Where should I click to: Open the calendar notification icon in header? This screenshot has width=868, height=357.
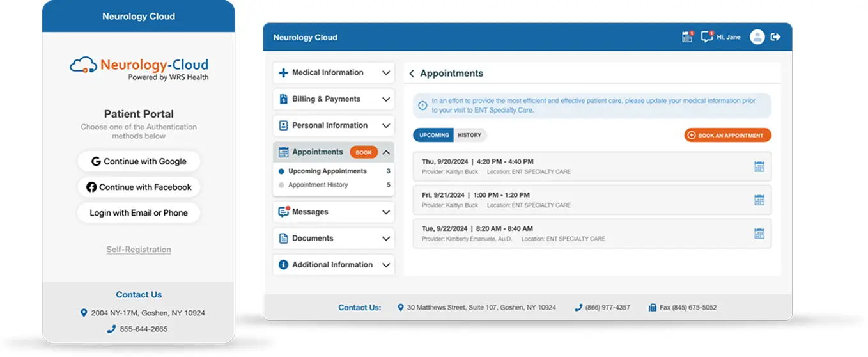coord(688,37)
